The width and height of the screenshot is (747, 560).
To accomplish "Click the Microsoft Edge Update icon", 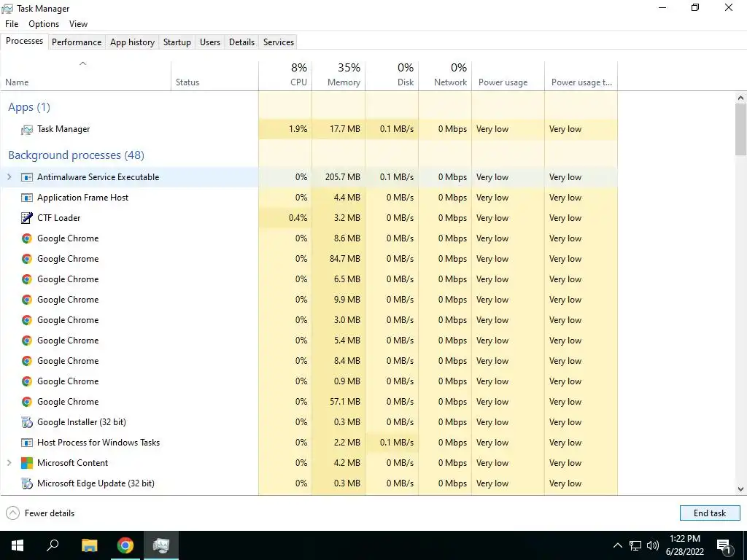I will (27, 483).
